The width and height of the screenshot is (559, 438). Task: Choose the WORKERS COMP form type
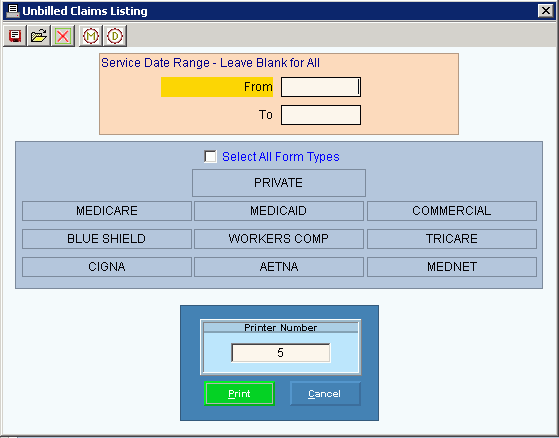click(279, 239)
